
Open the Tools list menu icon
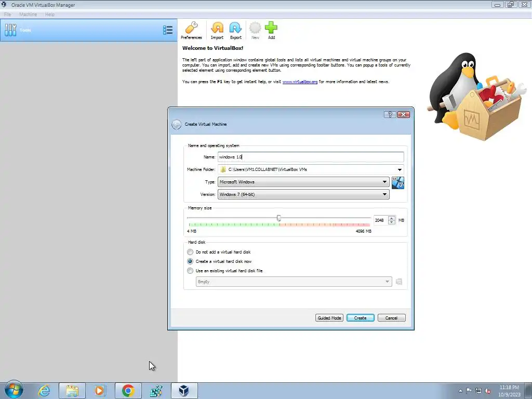pyautogui.click(x=168, y=30)
